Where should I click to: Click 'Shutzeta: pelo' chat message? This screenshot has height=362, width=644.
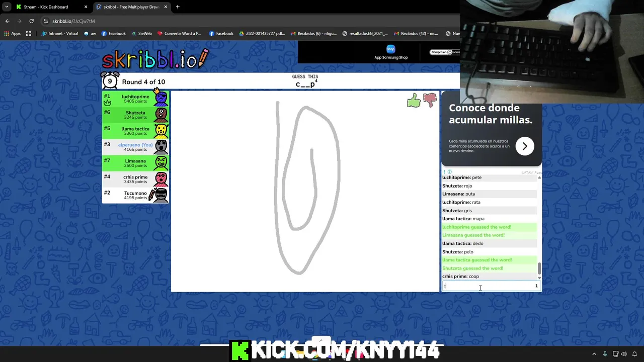click(x=458, y=252)
